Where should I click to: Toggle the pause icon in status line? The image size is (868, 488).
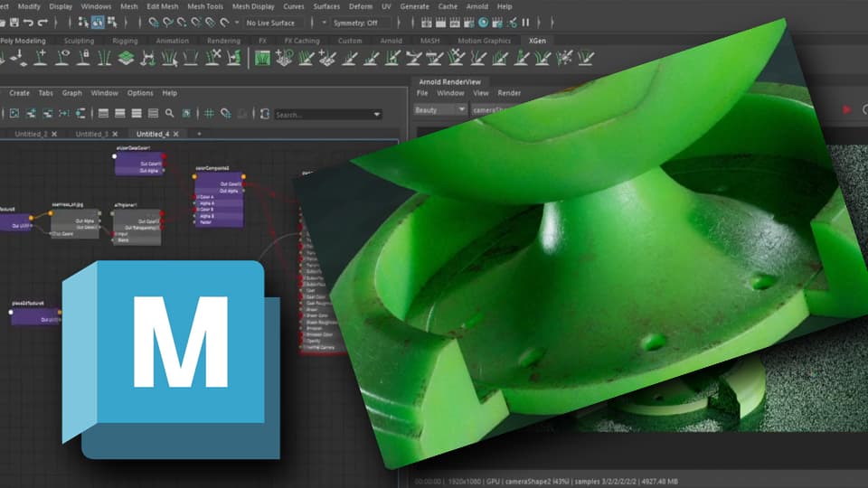click(x=525, y=23)
